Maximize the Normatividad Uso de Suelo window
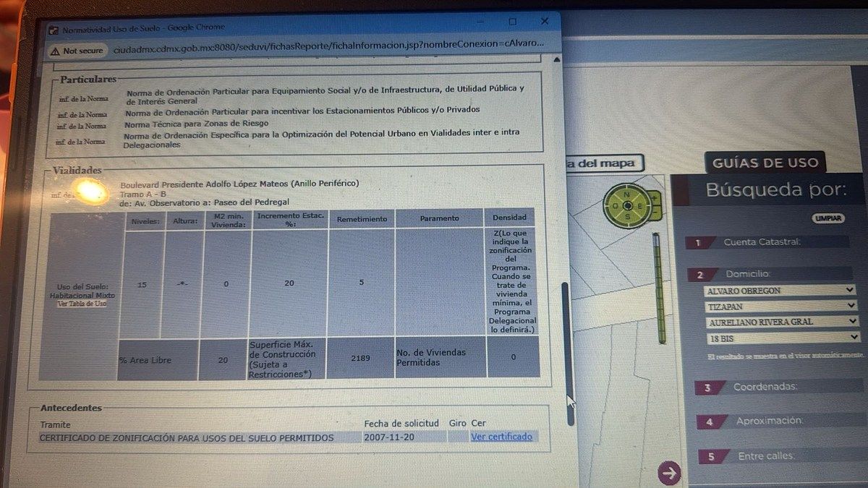Image resolution: width=868 pixels, height=488 pixels. tap(513, 22)
